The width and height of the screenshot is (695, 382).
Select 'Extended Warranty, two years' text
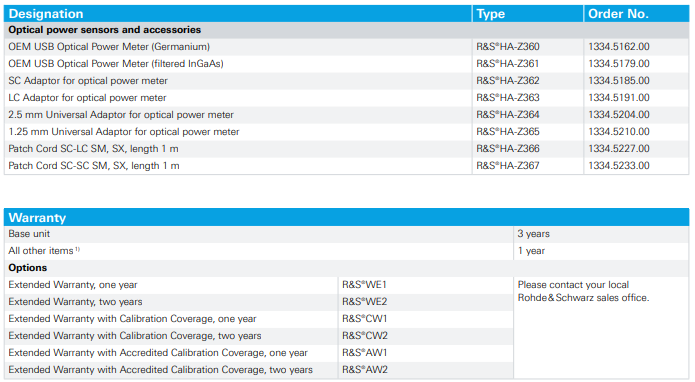[x=75, y=302]
